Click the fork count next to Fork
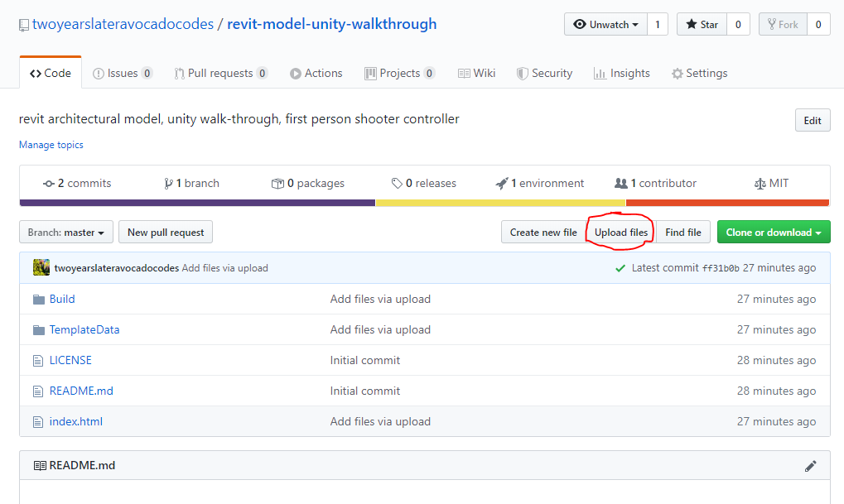 click(818, 25)
